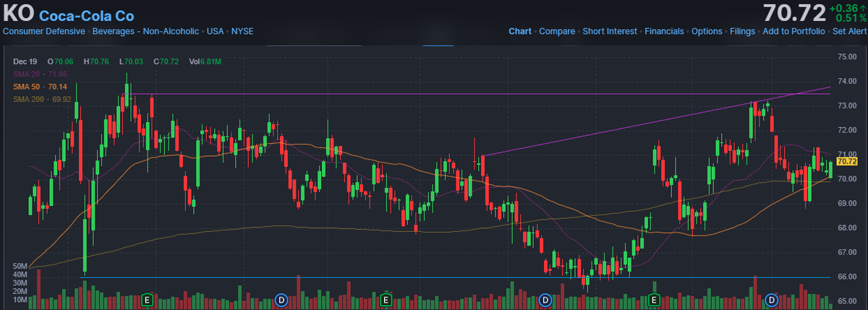Click the close price C70.72
The height and width of the screenshot is (310, 868).
click(166, 62)
